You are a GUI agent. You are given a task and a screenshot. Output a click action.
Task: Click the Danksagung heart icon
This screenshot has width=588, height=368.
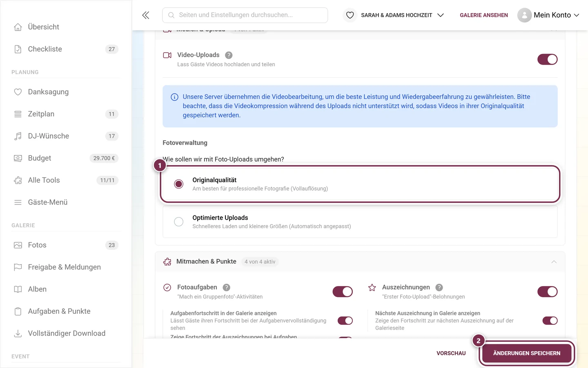pos(18,92)
